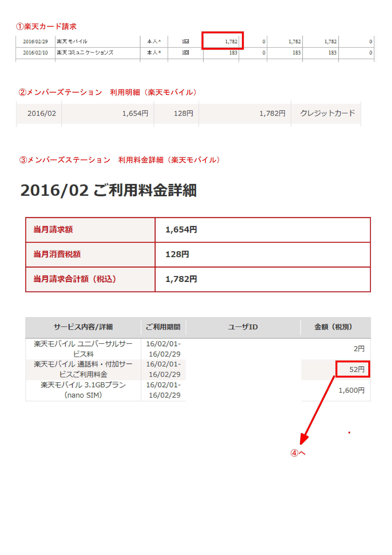The width and height of the screenshot is (392, 555).
Task: Click the 2円 amount
Action: [359, 349]
